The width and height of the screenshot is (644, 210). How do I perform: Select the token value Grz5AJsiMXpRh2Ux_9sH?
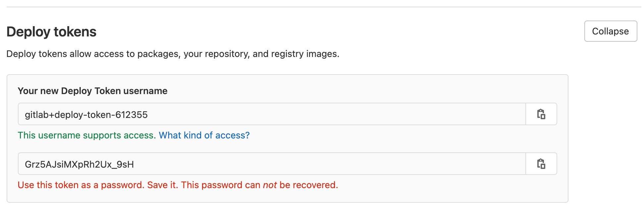79,164
